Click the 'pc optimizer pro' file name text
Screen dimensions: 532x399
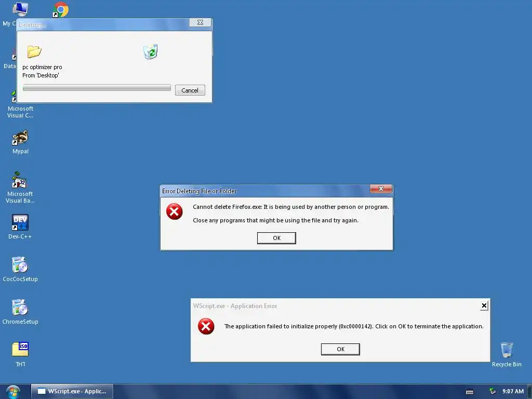point(43,67)
